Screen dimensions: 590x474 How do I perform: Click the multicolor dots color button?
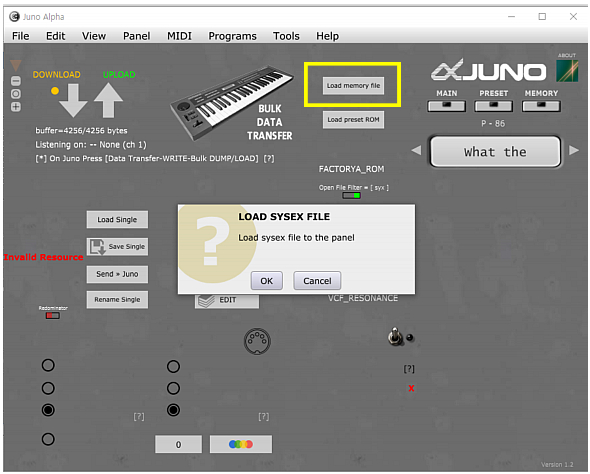(241, 444)
